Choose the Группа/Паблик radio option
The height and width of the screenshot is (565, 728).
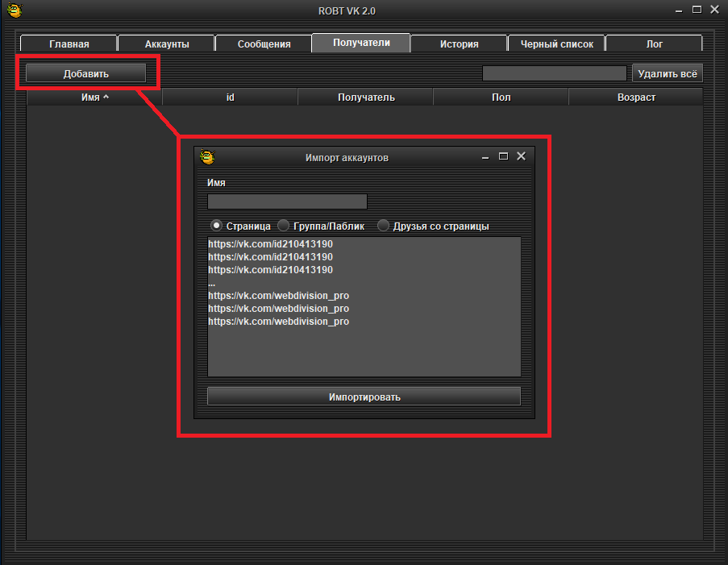point(283,226)
